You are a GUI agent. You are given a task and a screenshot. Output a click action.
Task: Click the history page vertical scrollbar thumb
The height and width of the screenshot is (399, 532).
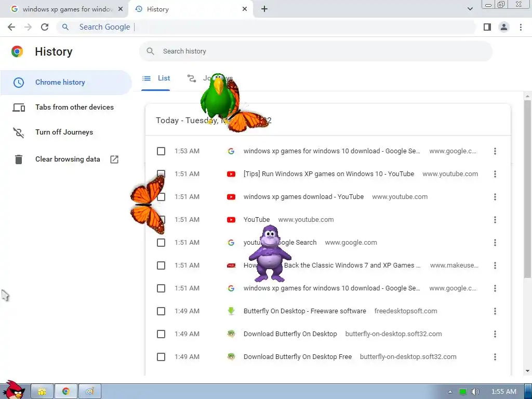(527, 189)
